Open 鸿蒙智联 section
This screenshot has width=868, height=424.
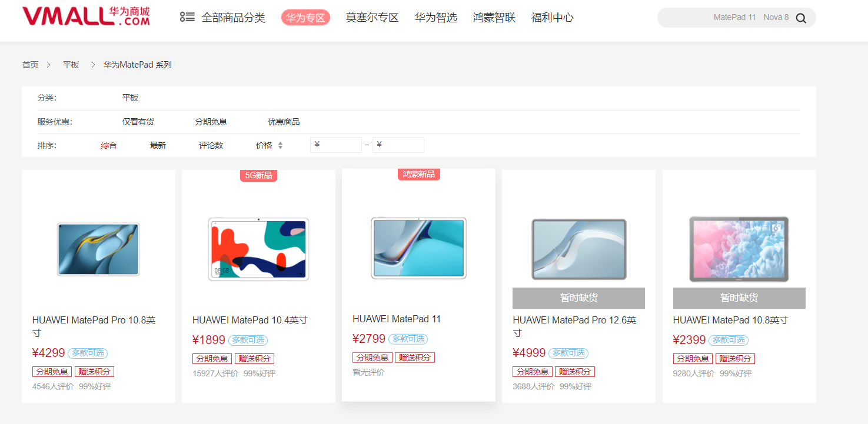tap(494, 18)
